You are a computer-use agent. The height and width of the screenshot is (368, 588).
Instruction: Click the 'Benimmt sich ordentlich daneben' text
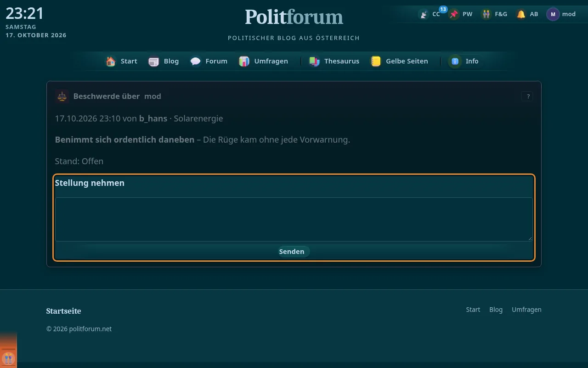[x=124, y=139]
